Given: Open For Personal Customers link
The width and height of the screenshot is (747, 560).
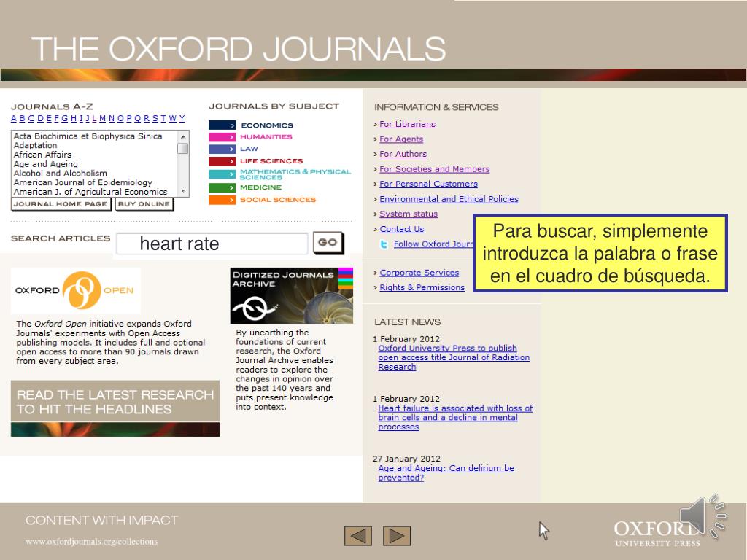Looking at the screenshot, I should tap(428, 184).
